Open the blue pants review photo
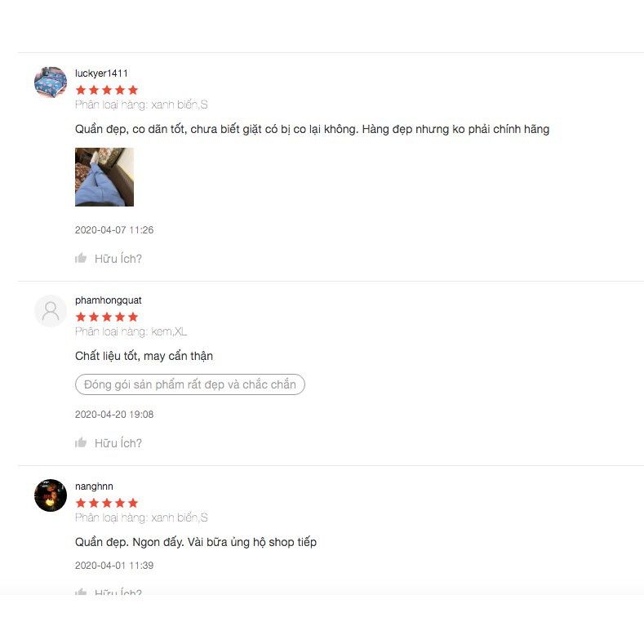 tap(104, 177)
